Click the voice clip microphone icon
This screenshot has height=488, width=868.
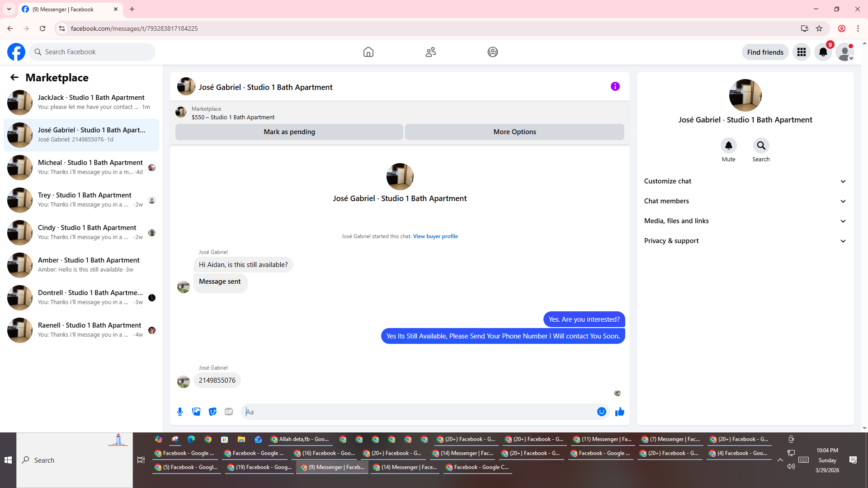(x=180, y=412)
